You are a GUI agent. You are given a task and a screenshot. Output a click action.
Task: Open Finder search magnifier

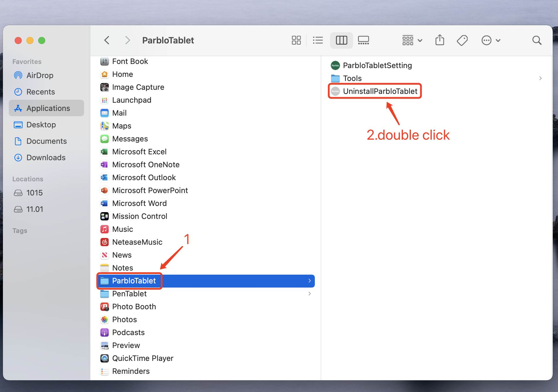coord(537,40)
